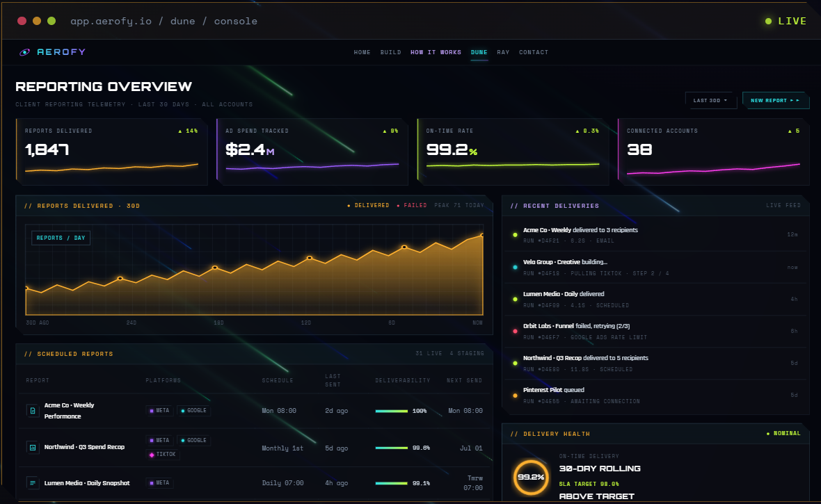Click the 100% deliverability bar for Acme Co
The image size is (821, 504).
392,412
